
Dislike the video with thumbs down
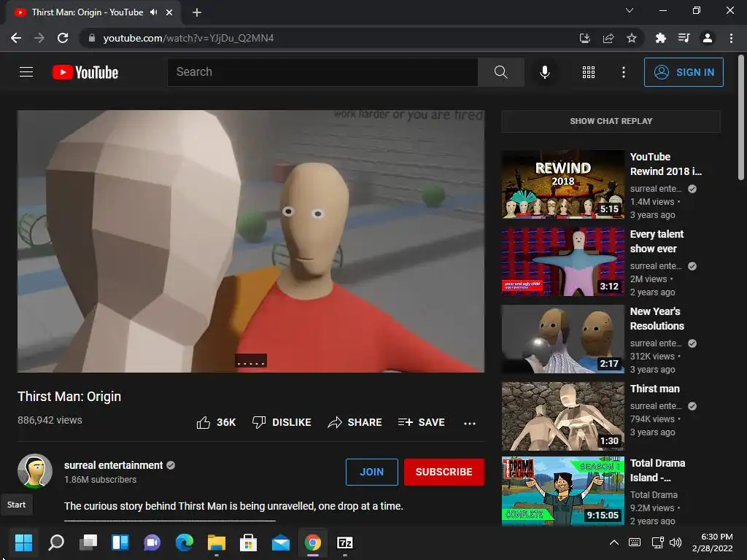click(282, 422)
